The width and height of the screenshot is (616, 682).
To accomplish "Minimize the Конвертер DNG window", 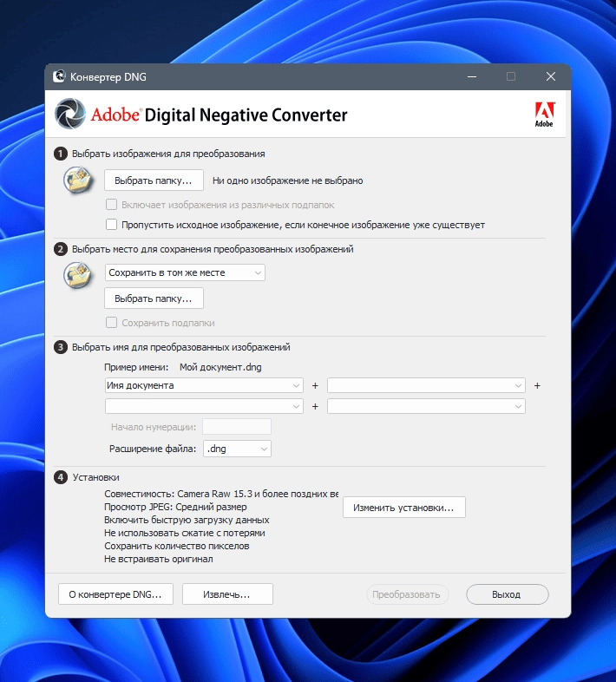I will 472,76.
